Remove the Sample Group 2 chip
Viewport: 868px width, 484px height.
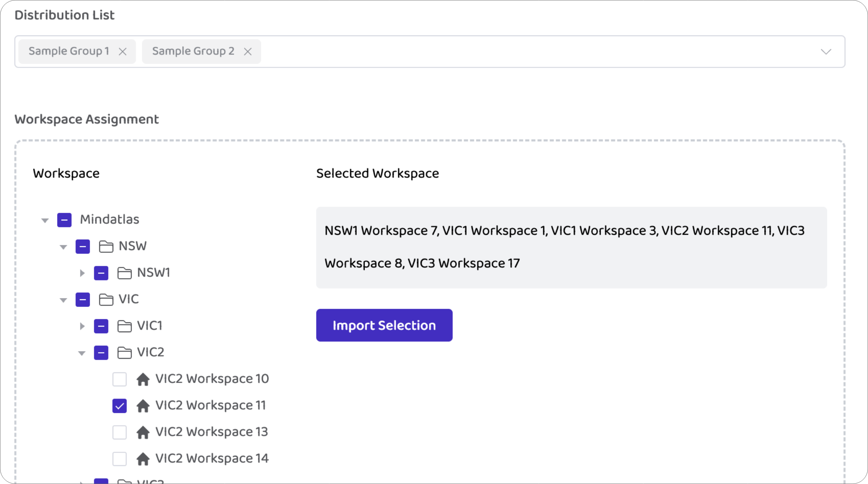pos(248,51)
